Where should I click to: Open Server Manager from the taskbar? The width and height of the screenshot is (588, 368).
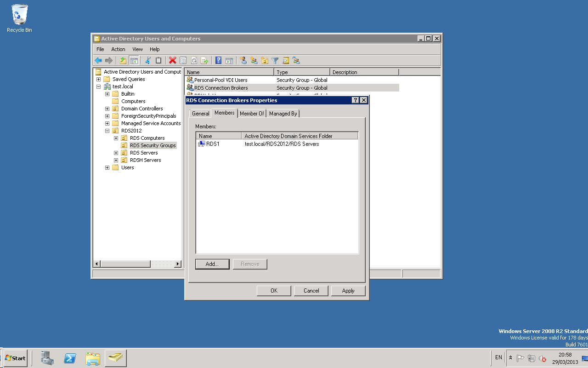click(47, 358)
